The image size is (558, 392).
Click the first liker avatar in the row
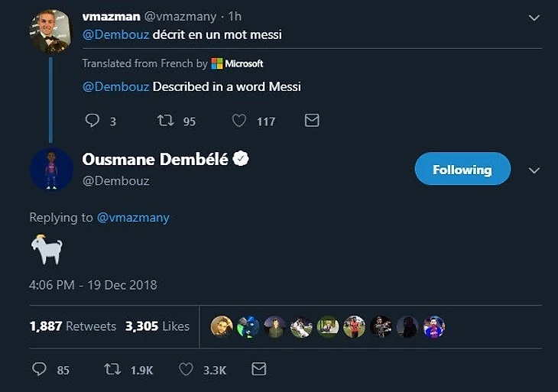[222, 326]
